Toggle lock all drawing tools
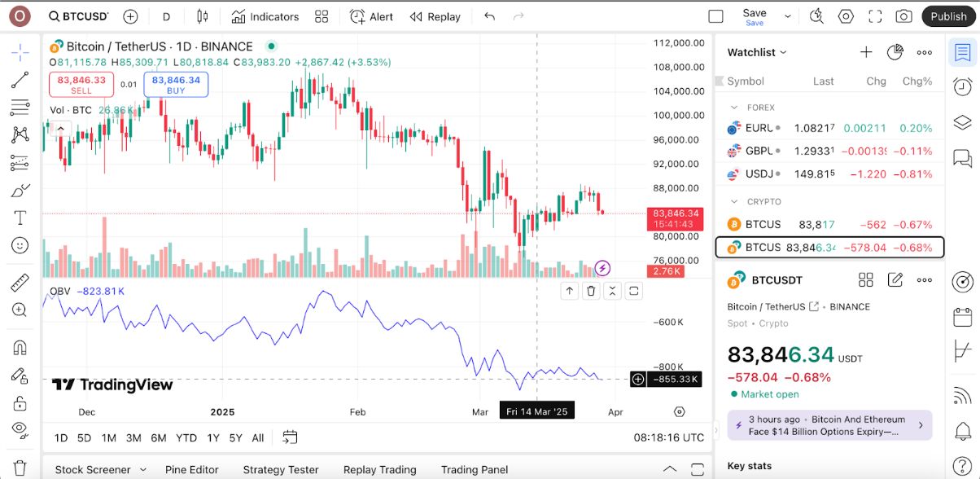980x479 pixels. tap(20, 402)
